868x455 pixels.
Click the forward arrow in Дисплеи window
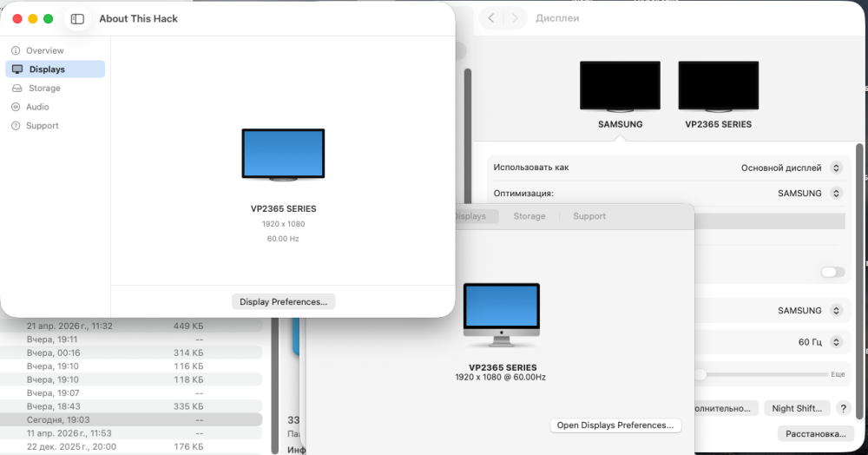pyautogui.click(x=515, y=18)
